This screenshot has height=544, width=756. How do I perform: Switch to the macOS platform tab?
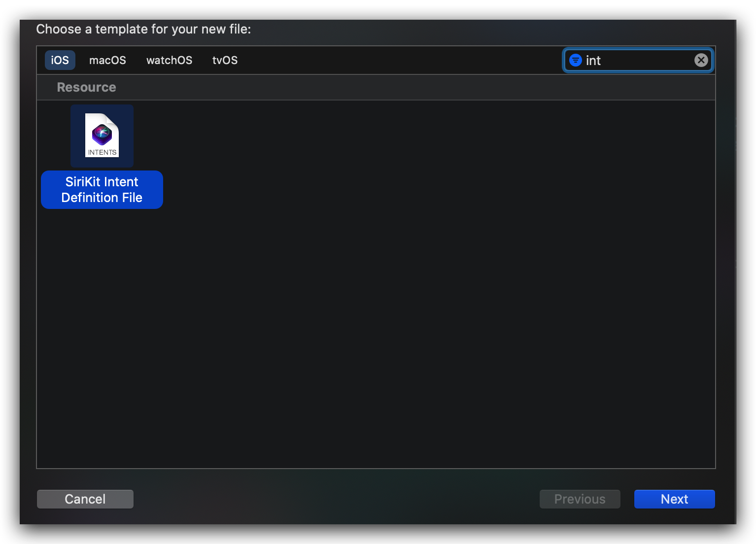(x=107, y=60)
